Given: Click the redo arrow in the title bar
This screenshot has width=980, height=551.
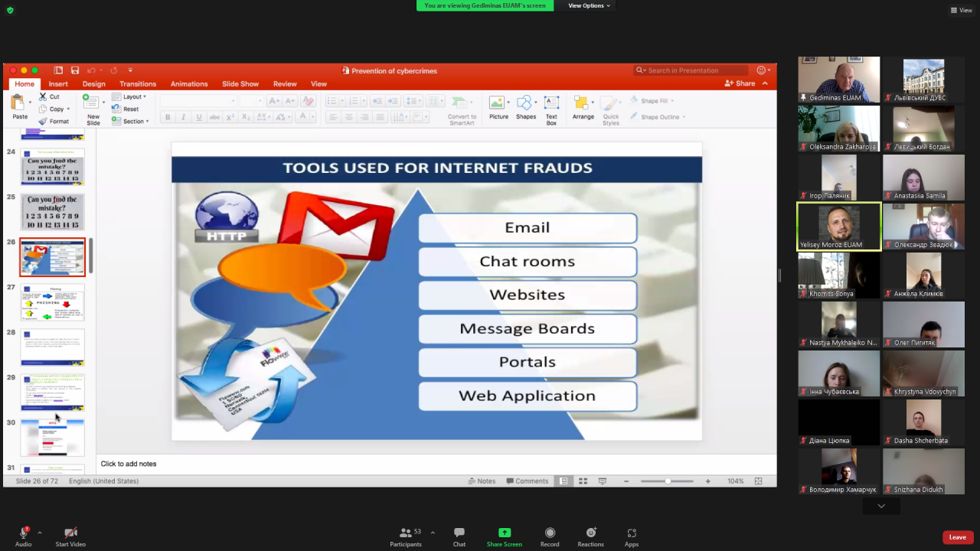Looking at the screenshot, I should (x=114, y=70).
